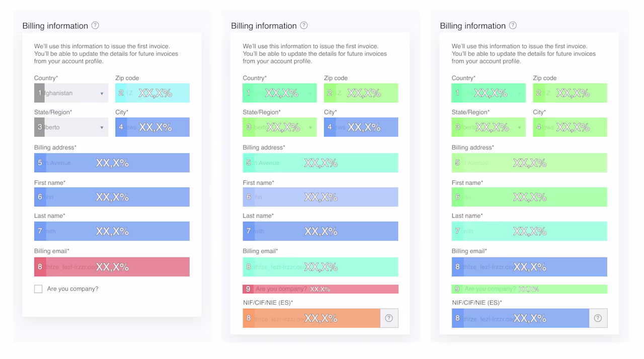Click help icon beside middle Billing information title
Image resolution: width=644 pixels, height=359 pixels.
[304, 26]
